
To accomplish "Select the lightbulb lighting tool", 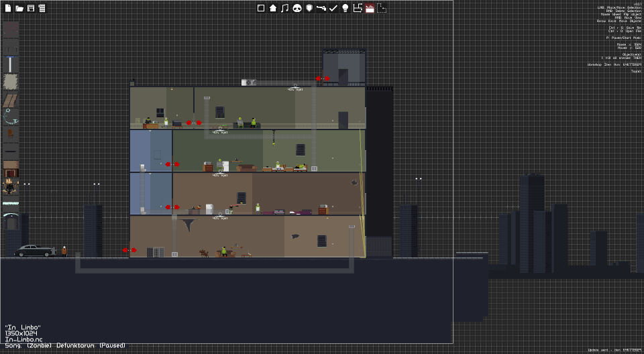I will coord(345,8).
